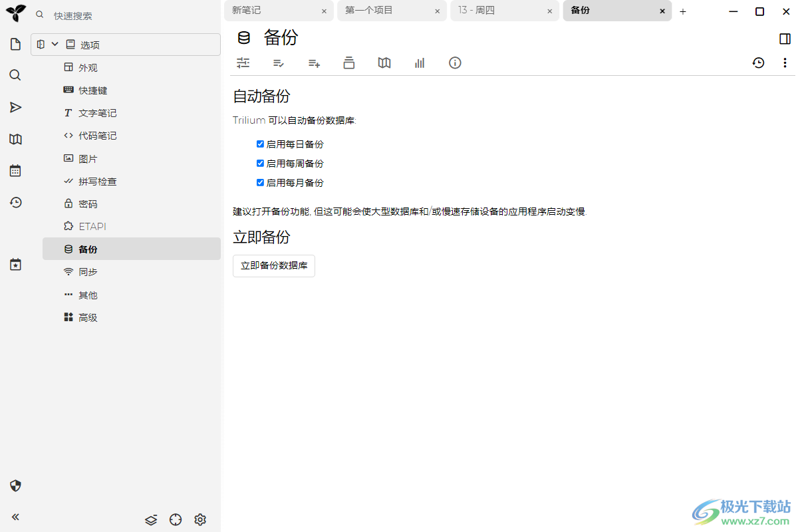The height and width of the screenshot is (532, 798).
Task: Open basic properties sliders icon
Action: [243, 63]
